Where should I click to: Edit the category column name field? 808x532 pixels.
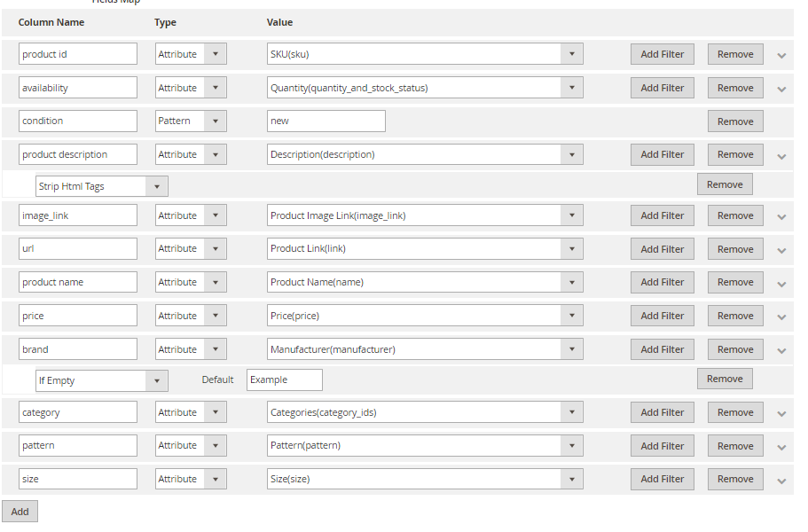pos(78,412)
